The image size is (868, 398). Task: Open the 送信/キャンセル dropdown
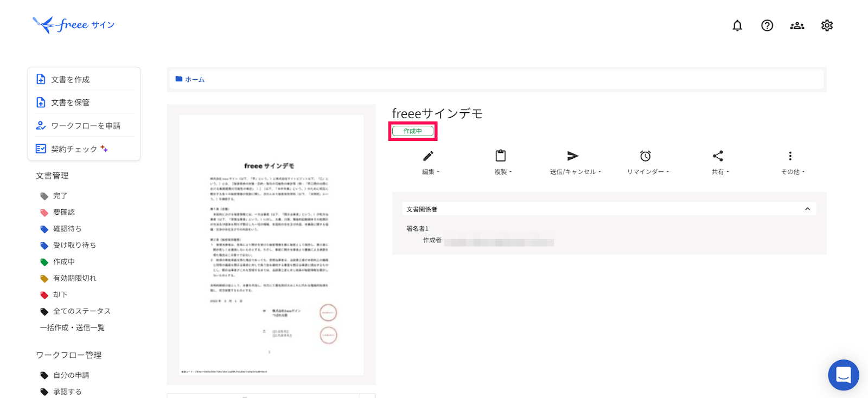point(576,172)
